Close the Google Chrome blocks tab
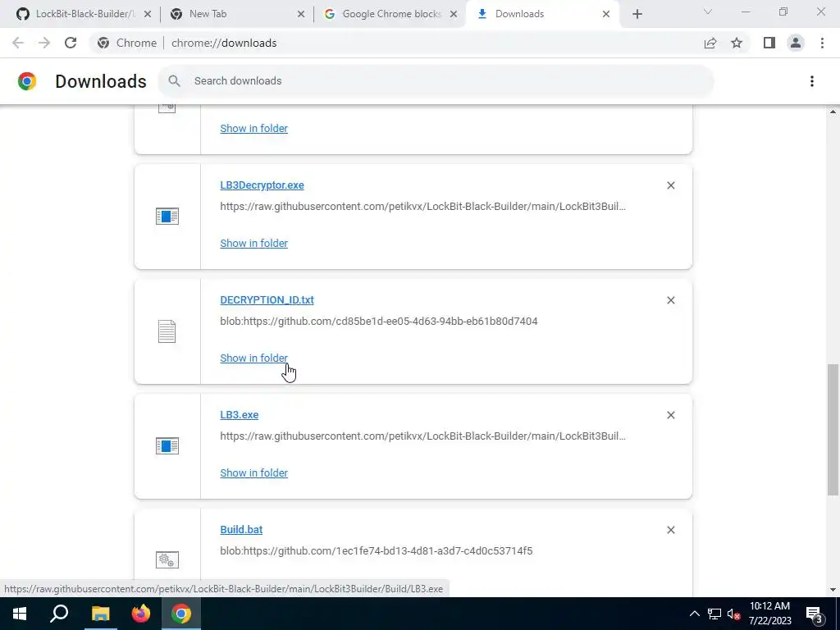The image size is (840, 630). (x=454, y=14)
